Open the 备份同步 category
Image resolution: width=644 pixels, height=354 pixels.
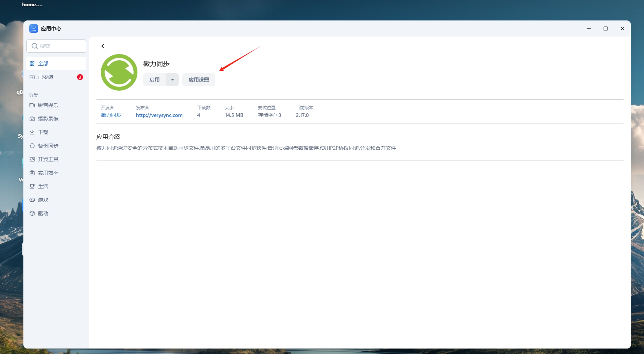click(56, 146)
